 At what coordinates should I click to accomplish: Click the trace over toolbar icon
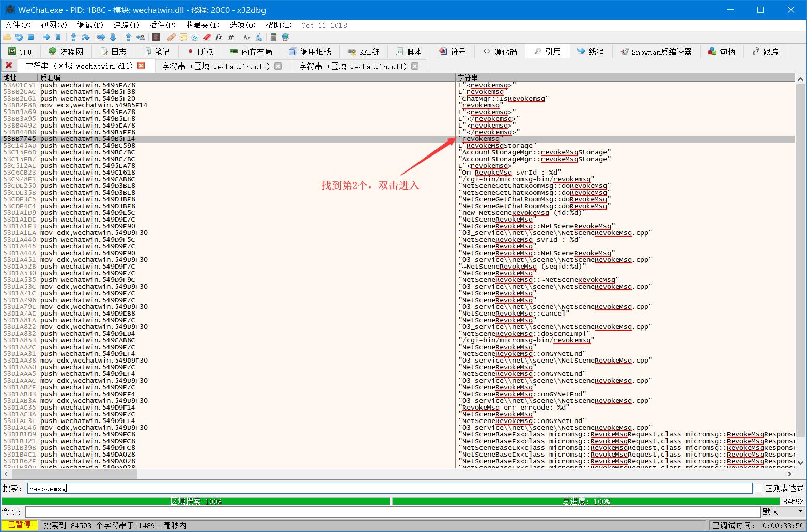[112, 37]
